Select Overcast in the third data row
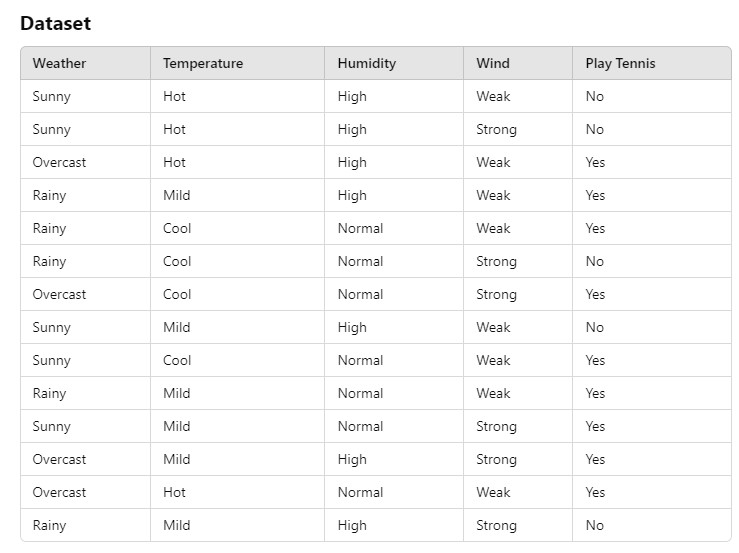 click(x=59, y=162)
